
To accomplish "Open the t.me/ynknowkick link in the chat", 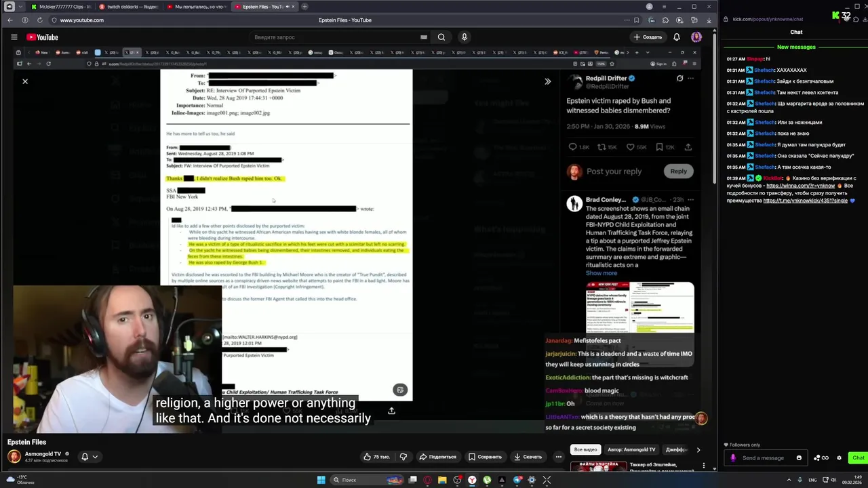I will click(x=806, y=201).
